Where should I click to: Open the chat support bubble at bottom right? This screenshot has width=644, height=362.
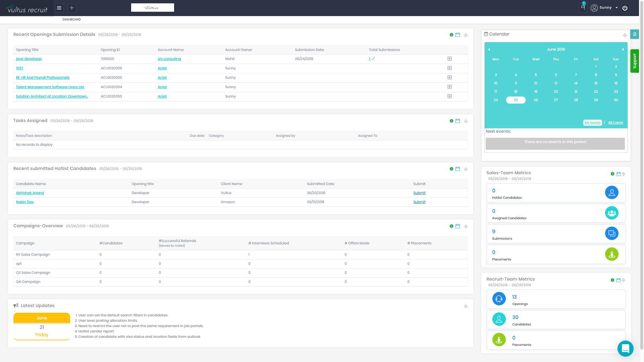click(625, 349)
